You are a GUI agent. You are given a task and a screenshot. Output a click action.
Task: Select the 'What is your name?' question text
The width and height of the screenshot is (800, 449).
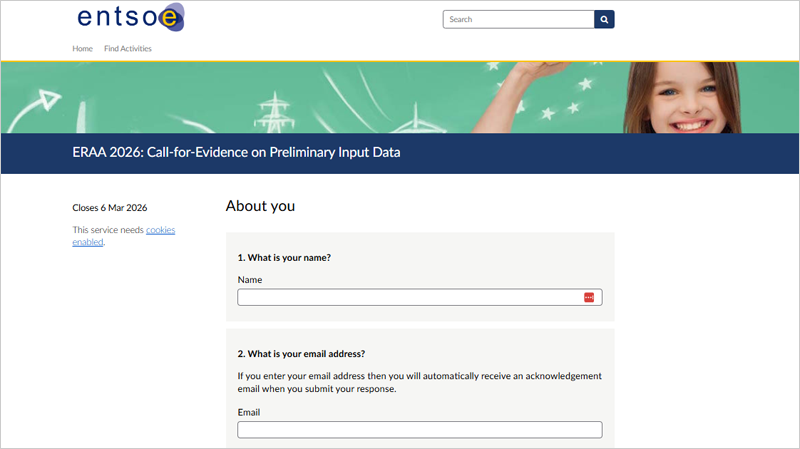pos(284,257)
